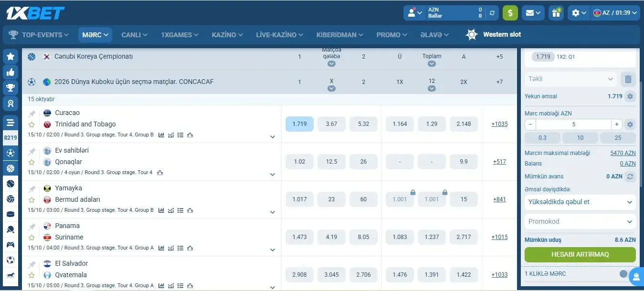Open the gift icon in top bar
Image resolution: width=644 pixels, height=291 pixels.
[x=556, y=13]
